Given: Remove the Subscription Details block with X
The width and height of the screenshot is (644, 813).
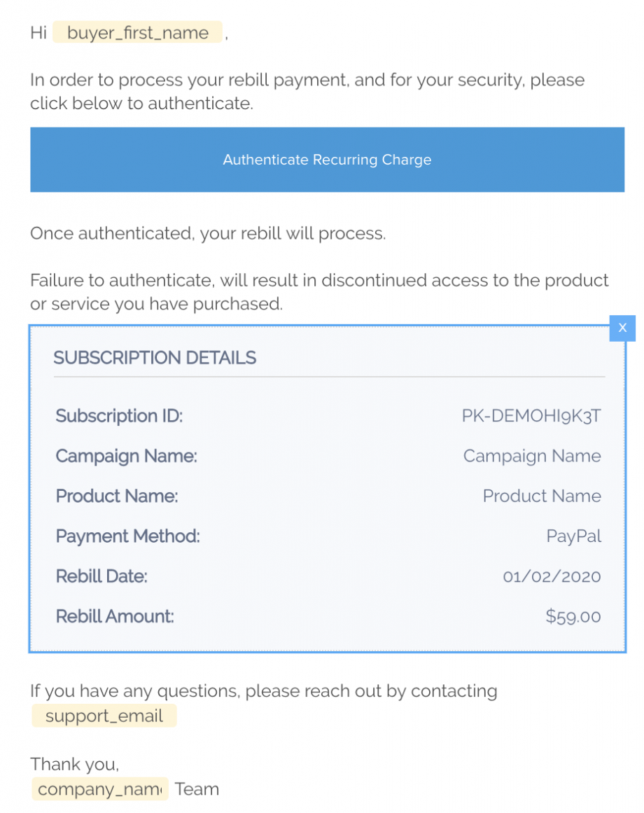Looking at the screenshot, I should point(622,328).
